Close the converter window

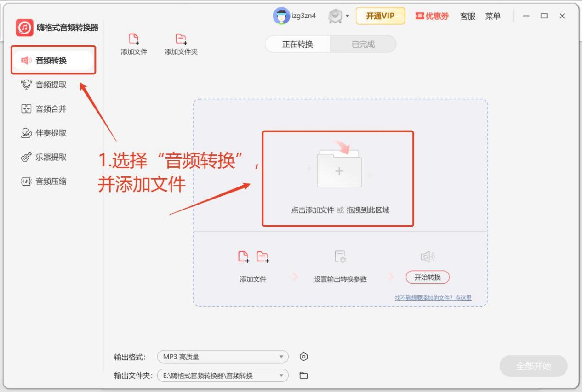point(562,16)
